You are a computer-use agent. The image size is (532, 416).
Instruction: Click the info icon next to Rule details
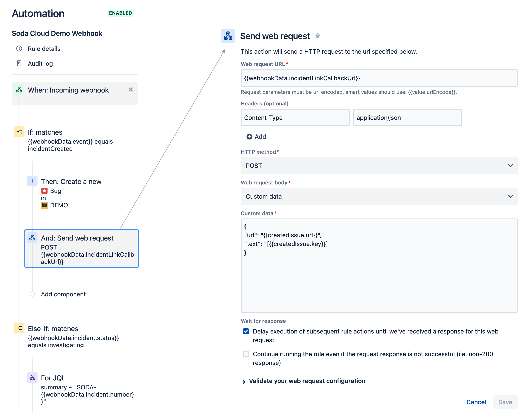pyautogui.click(x=19, y=48)
